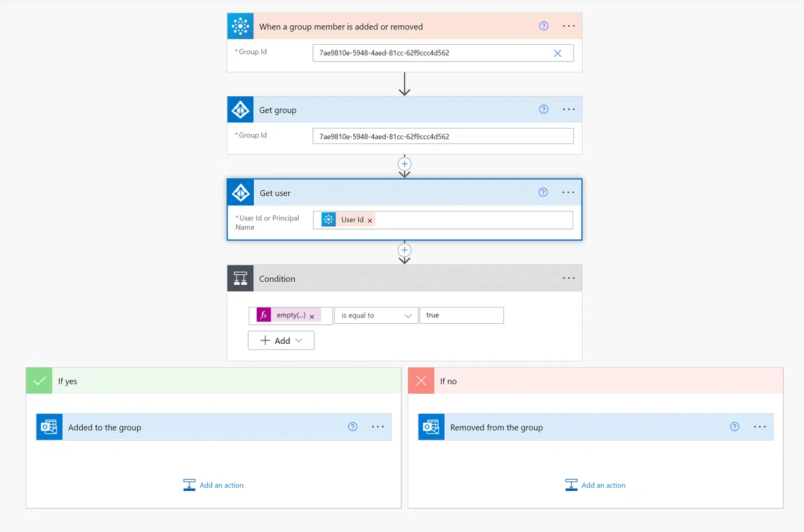Image resolution: width=804 pixels, height=532 pixels.
Task: Open help for Removed from the group action
Action: tap(735, 426)
